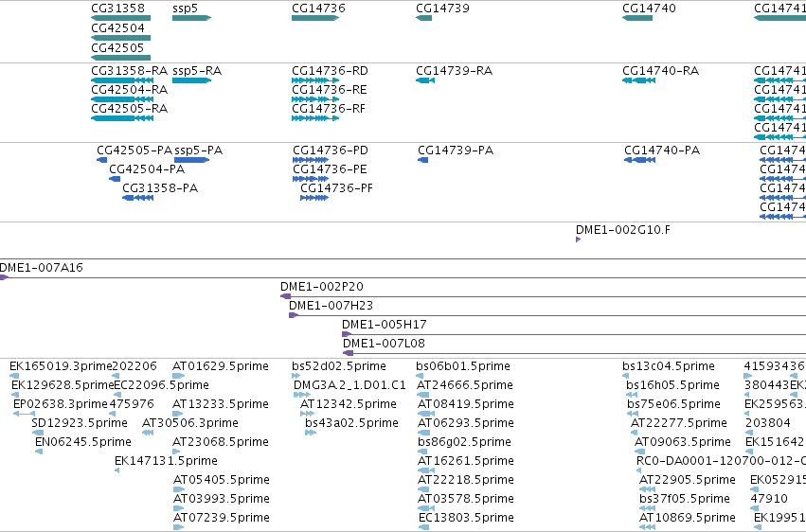Click the CG31358-PA protein label
Screen dimensions: 806x532
tap(160, 188)
